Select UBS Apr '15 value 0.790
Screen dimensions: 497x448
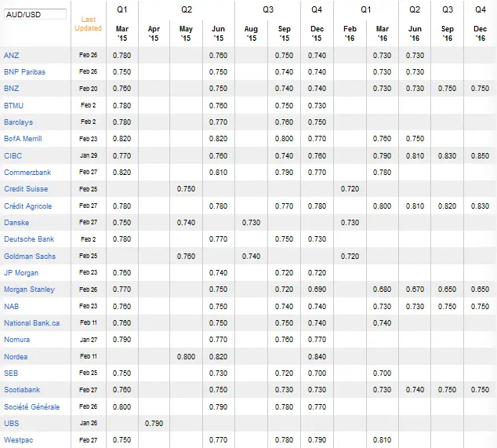154,423
